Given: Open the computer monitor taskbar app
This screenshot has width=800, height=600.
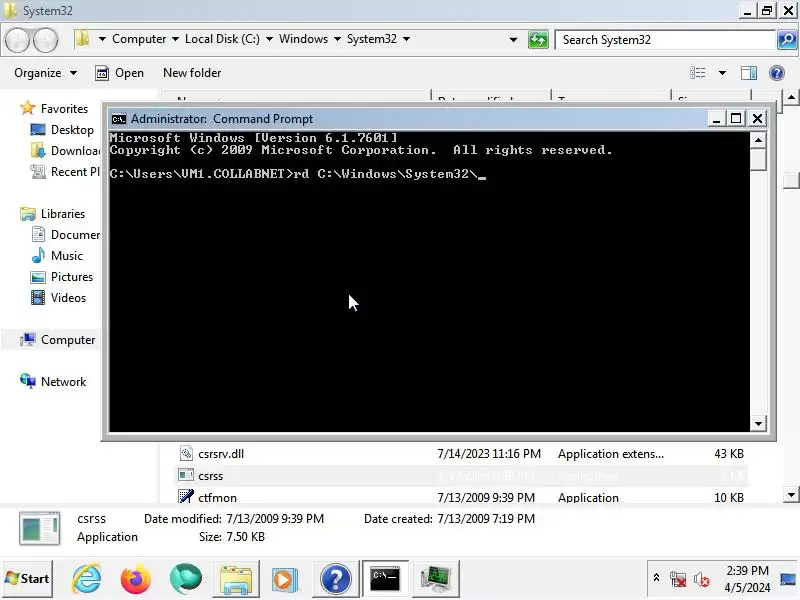Looking at the screenshot, I should click(435, 579).
